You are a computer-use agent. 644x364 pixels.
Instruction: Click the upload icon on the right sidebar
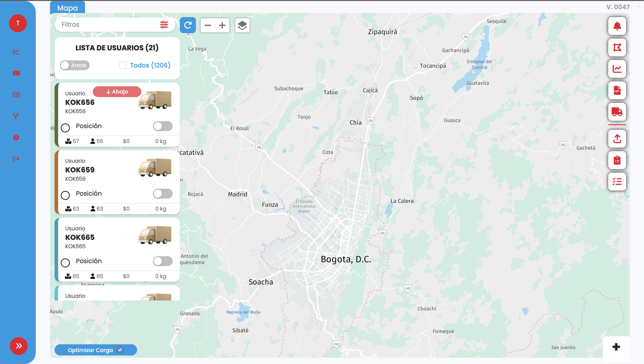point(617,139)
